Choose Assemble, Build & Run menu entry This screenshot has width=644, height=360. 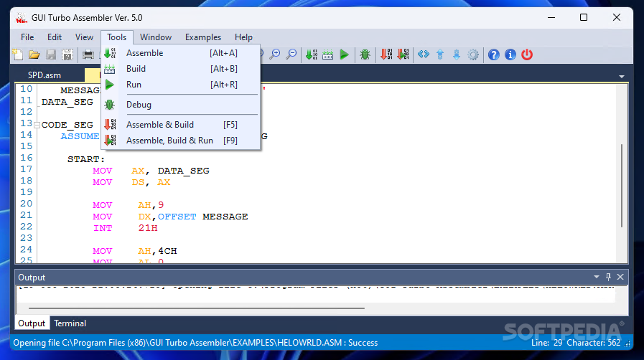(181, 141)
